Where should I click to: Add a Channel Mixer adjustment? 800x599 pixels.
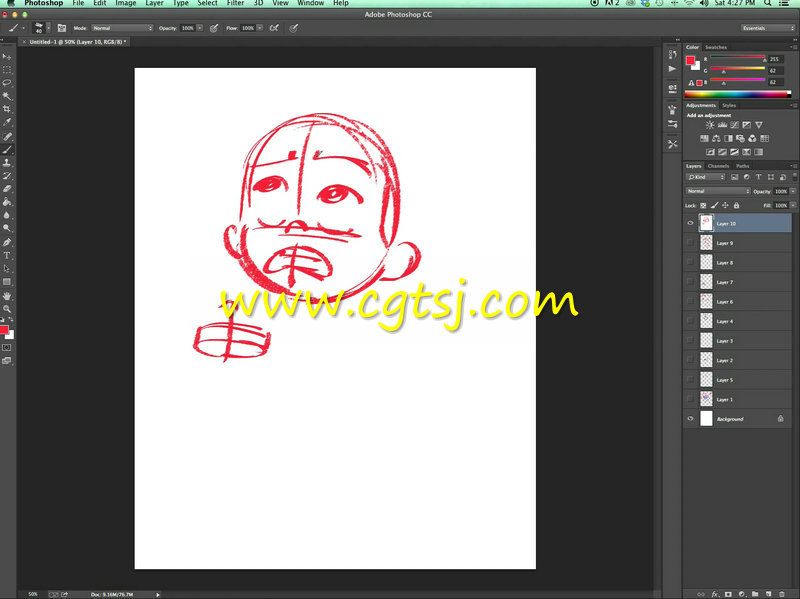coord(752,138)
